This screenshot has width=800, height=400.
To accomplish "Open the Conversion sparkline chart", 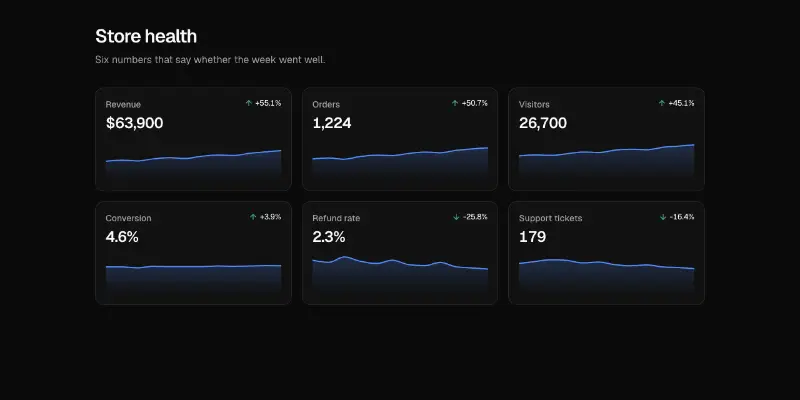I will 193,278.
